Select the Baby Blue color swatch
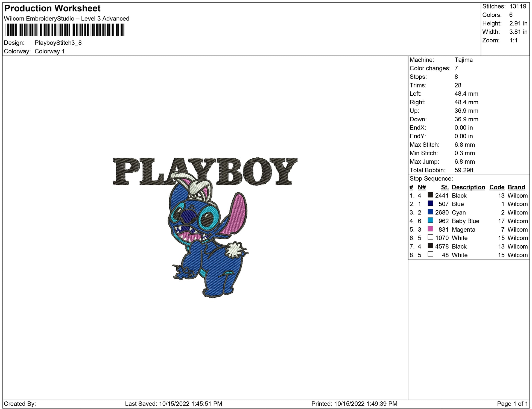Viewport: 532px width, 409px height. [430, 220]
